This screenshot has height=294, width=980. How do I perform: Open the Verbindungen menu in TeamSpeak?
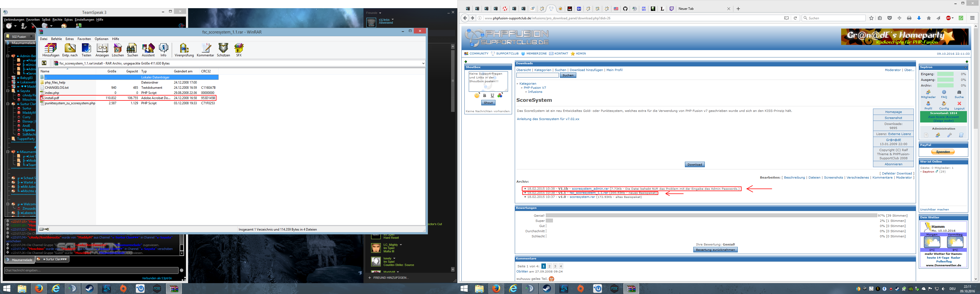click(x=14, y=19)
